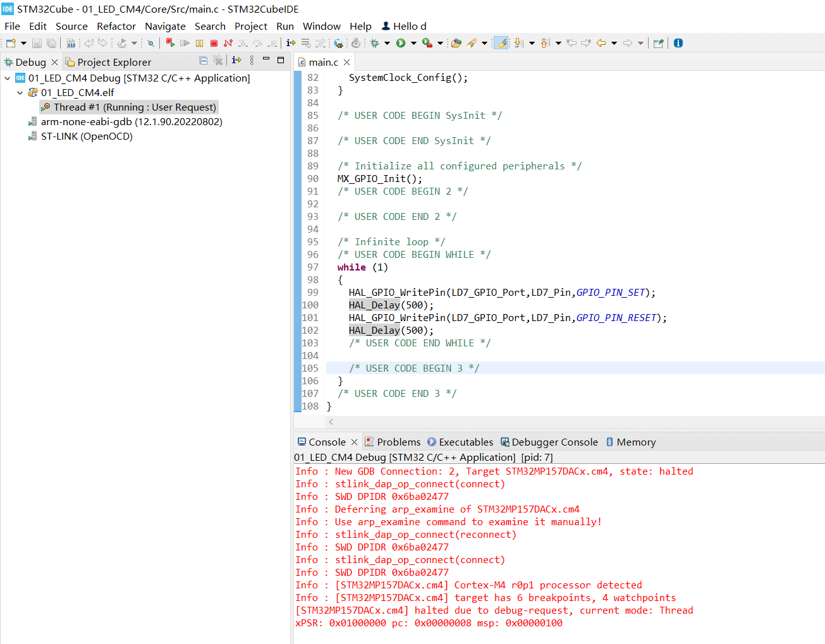Image resolution: width=825 pixels, height=644 pixels.
Task: Click the Resume debug icon
Action: 185,43
